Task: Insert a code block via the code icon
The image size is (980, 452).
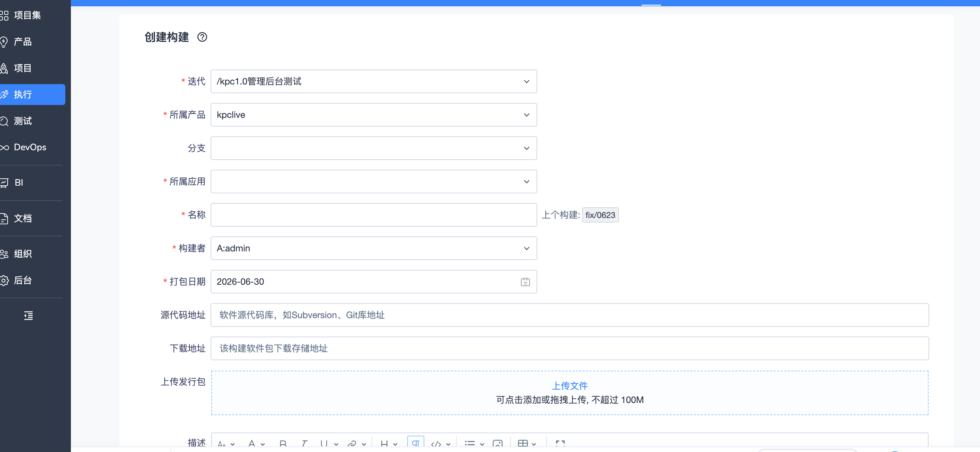Action: (436, 444)
